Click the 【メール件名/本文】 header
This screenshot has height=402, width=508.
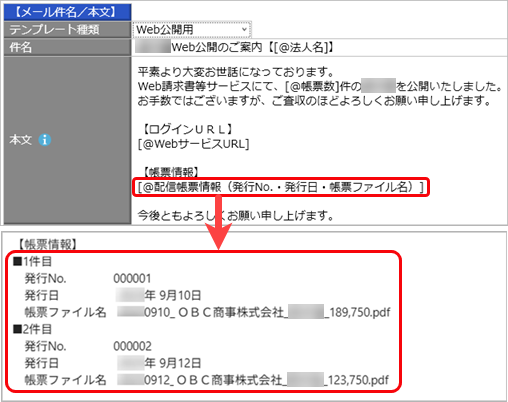pyautogui.click(x=67, y=12)
